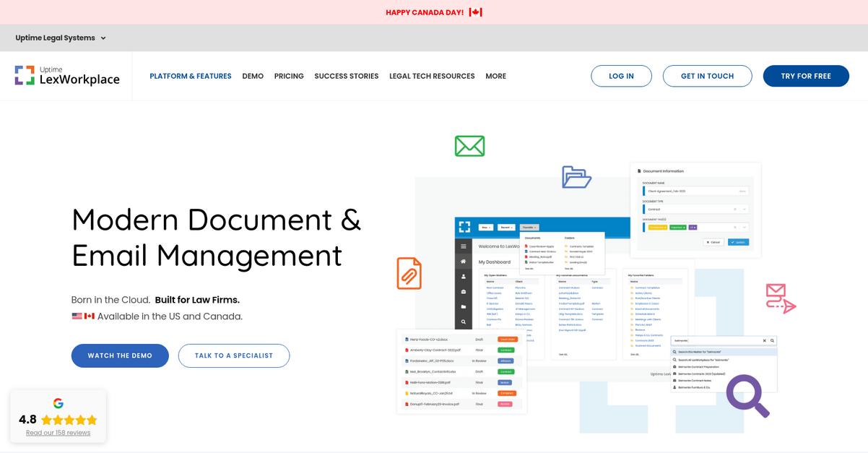868x453 pixels.
Task: Click the folder icon in mockup sidebar
Action: tap(464, 307)
